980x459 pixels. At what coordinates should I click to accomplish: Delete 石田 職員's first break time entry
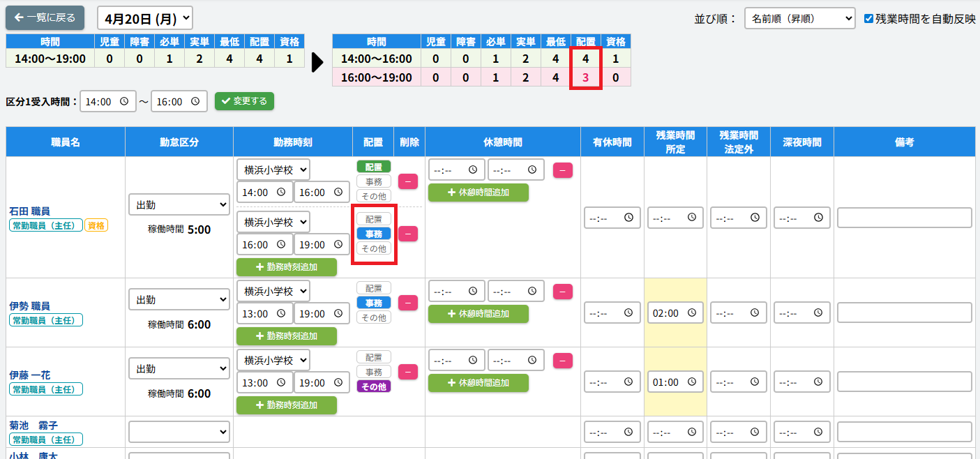point(562,170)
